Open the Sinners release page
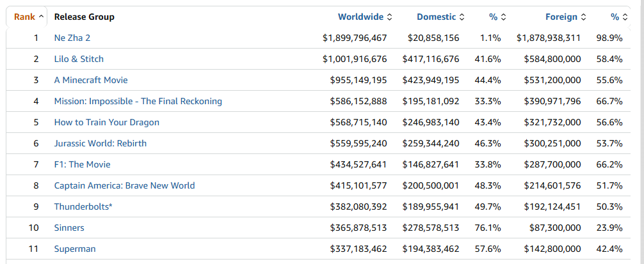644x264 pixels. click(x=69, y=228)
